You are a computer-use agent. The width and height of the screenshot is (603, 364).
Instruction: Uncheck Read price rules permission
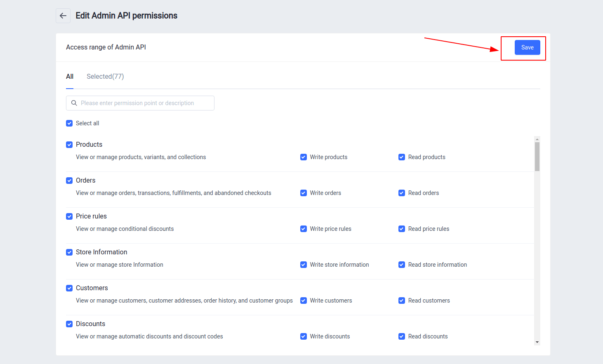[x=402, y=229]
